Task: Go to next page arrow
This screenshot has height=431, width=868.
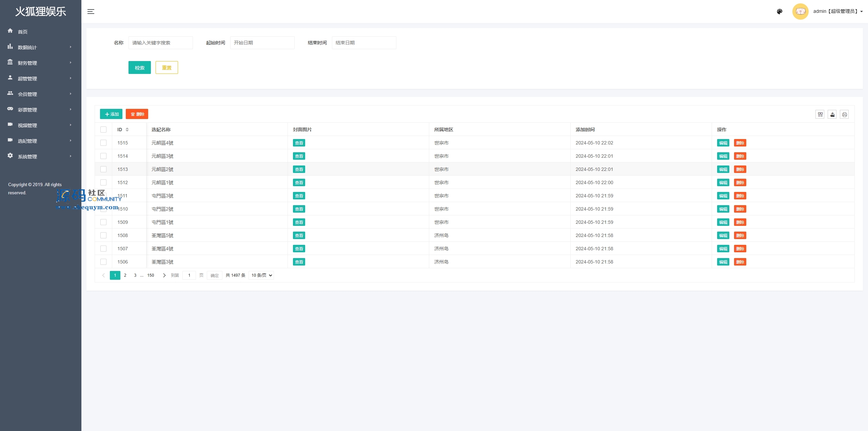Action: click(164, 275)
